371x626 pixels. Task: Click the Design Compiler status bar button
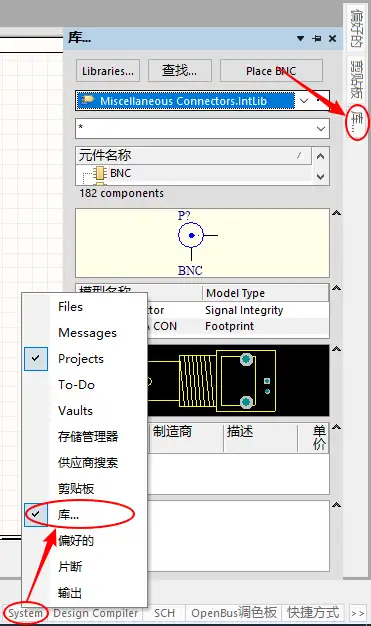tap(96, 613)
